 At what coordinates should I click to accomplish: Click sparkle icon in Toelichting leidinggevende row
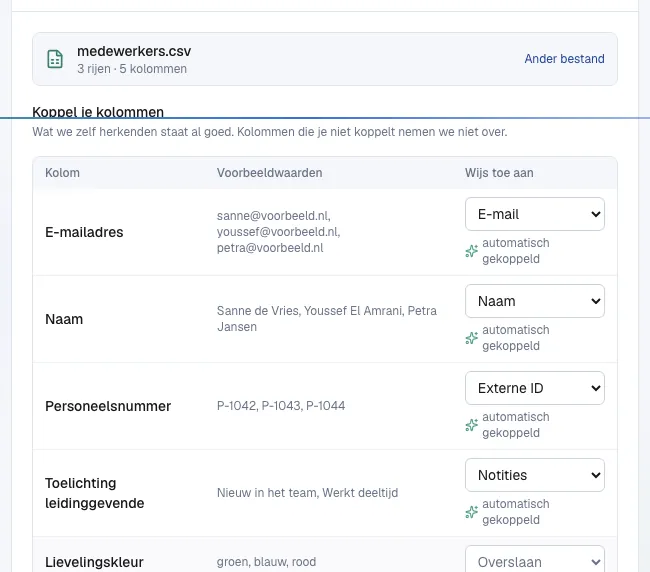pyautogui.click(x=471, y=512)
